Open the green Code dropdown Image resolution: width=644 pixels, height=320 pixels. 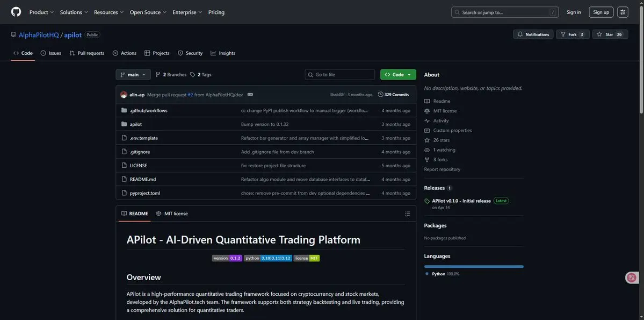[x=398, y=75]
